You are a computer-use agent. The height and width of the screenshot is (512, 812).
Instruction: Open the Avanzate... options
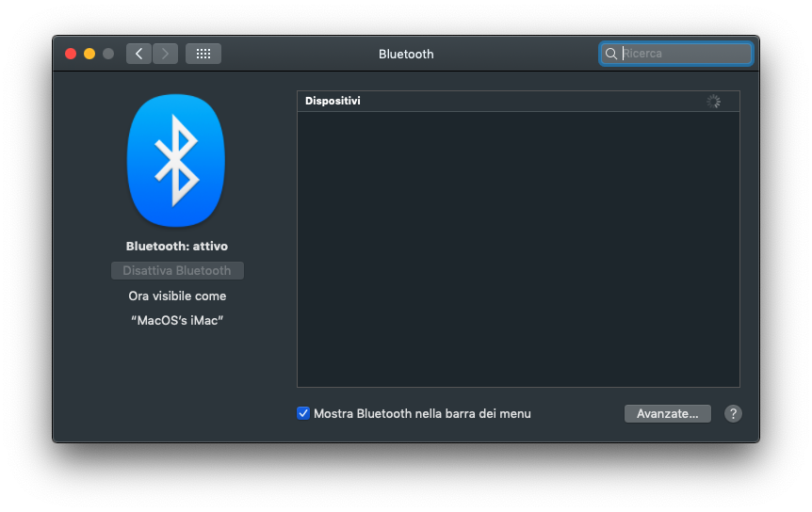click(x=668, y=414)
